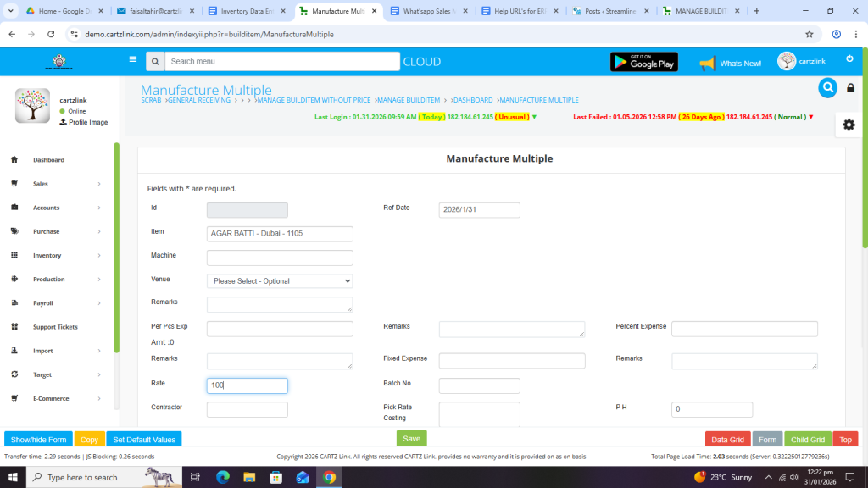Open the Get it on Google Play badge
The height and width of the screenshot is (488, 868).
pyautogui.click(x=643, y=62)
